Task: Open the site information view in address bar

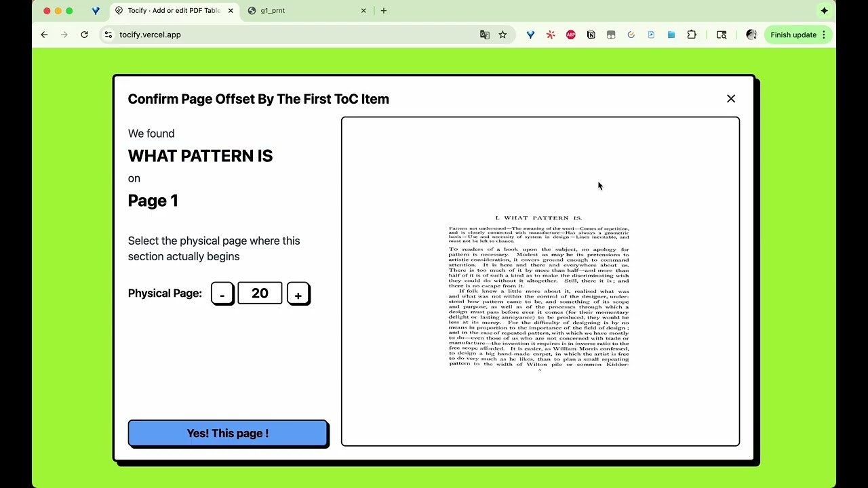Action: tap(108, 35)
